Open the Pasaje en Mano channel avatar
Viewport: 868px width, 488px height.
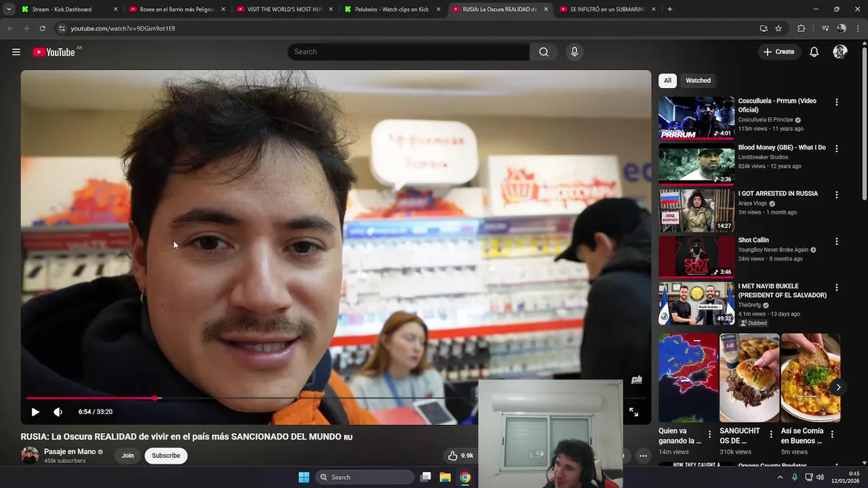click(x=30, y=455)
